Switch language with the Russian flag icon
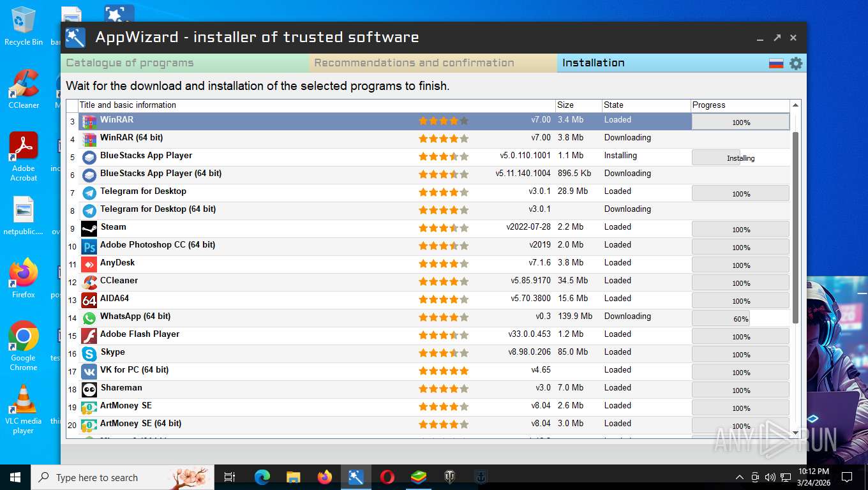868x490 pixels. point(776,63)
